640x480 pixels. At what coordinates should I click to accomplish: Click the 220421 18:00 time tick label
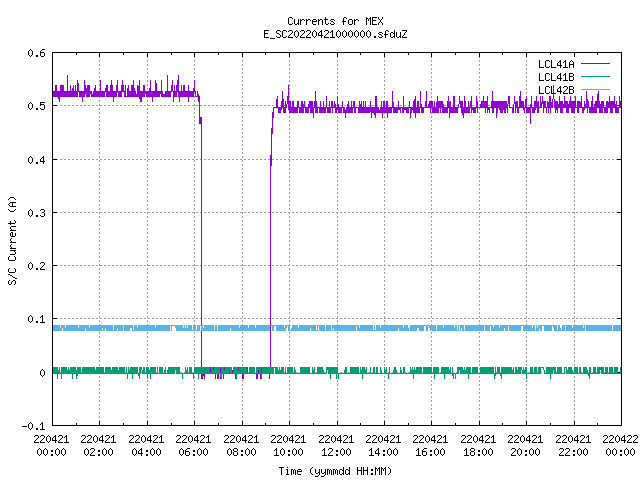[478, 446]
